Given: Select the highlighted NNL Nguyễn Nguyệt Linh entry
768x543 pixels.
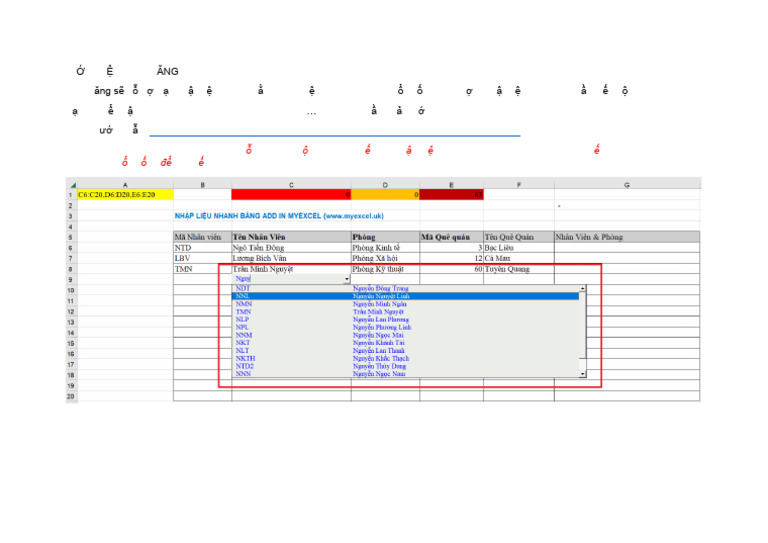Looking at the screenshot, I should pyautogui.click(x=406, y=296).
